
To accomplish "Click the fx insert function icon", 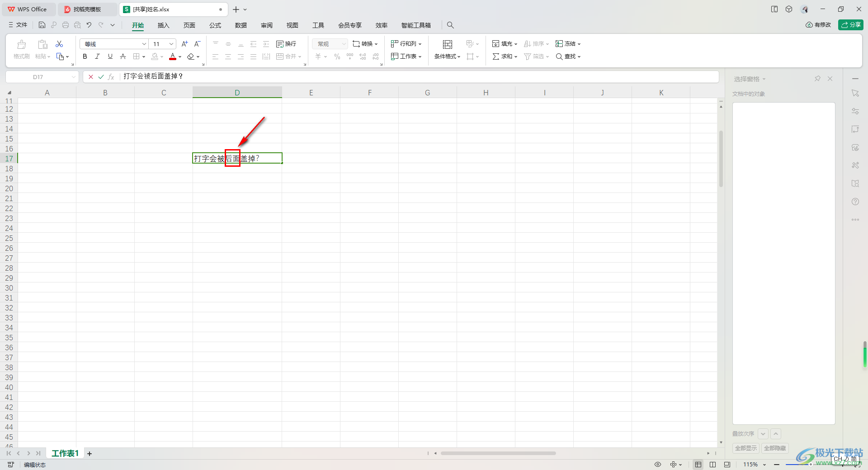I will coord(111,77).
